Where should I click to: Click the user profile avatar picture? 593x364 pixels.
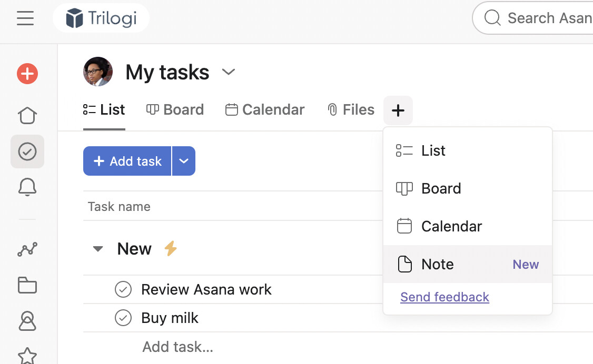[98, 72]
